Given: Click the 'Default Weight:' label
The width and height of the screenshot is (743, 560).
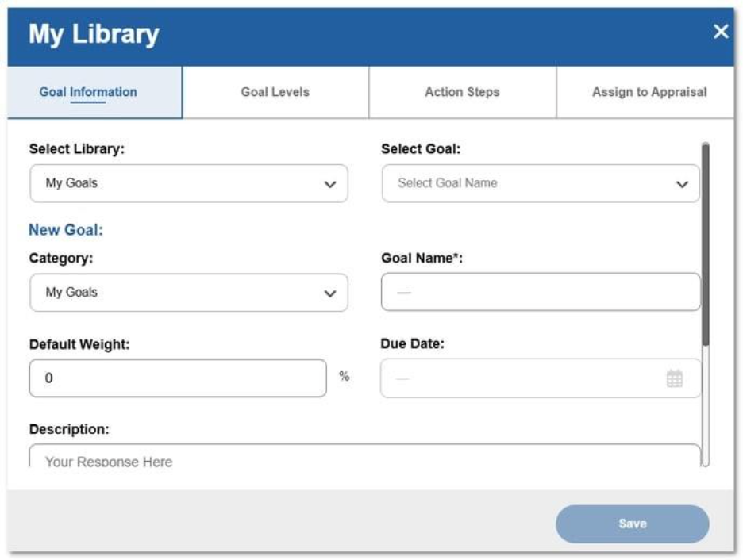Looking at the screenshot, I should (x=79, y=344).
